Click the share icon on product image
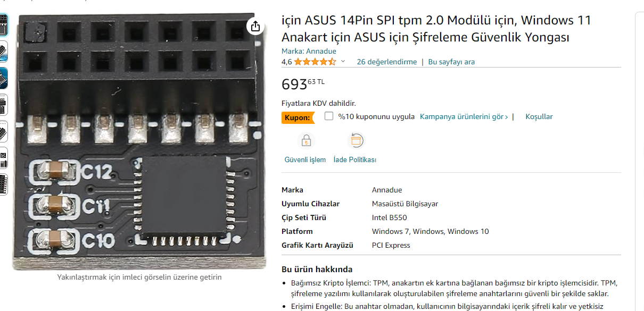The image size is (644, 311). pyautogui.click(x=255, y=26)
